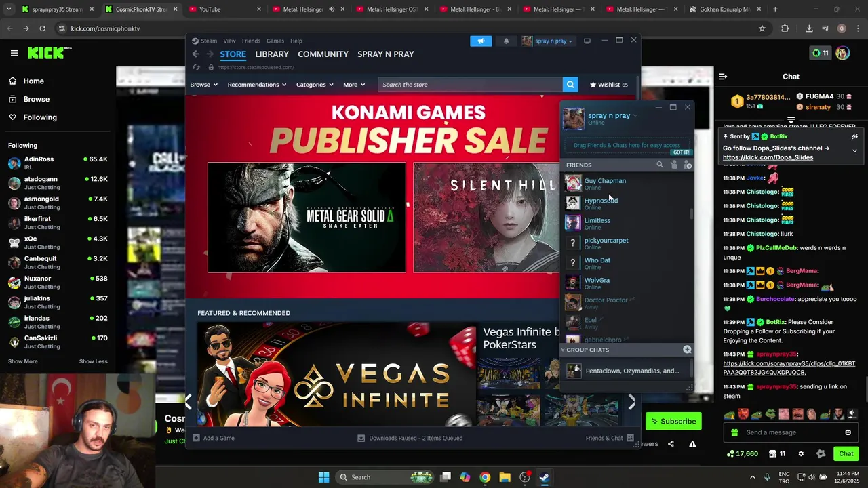The image size is (868, 488).
Task: Open AdinRoss channel in Following
Action: pos(58,163)
